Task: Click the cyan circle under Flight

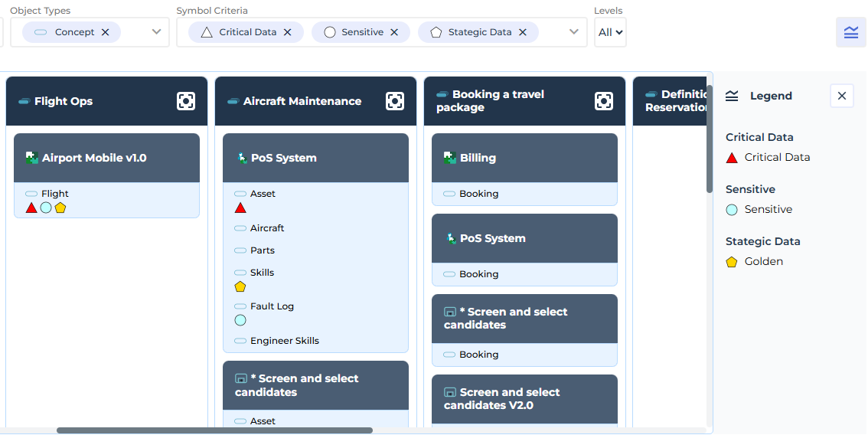Action: click(x=46, y=208)
